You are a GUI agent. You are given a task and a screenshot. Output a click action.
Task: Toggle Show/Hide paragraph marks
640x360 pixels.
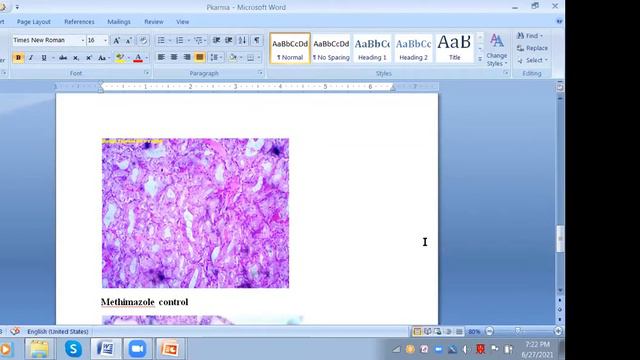(x=256, y=40)
